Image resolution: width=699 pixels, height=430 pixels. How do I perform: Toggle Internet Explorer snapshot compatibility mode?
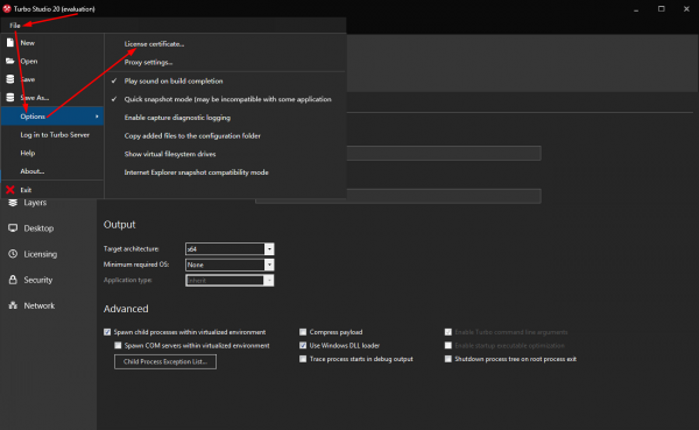tap(196, 172)
